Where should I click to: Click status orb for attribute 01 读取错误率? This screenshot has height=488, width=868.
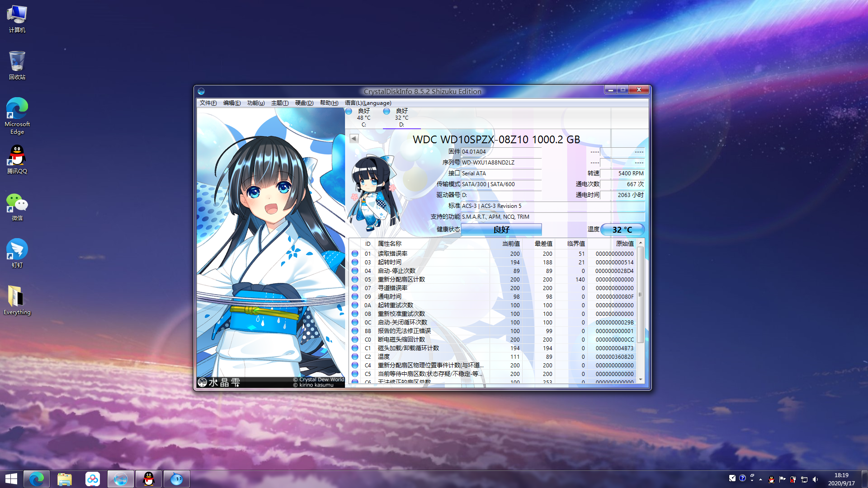coord(355,253)
